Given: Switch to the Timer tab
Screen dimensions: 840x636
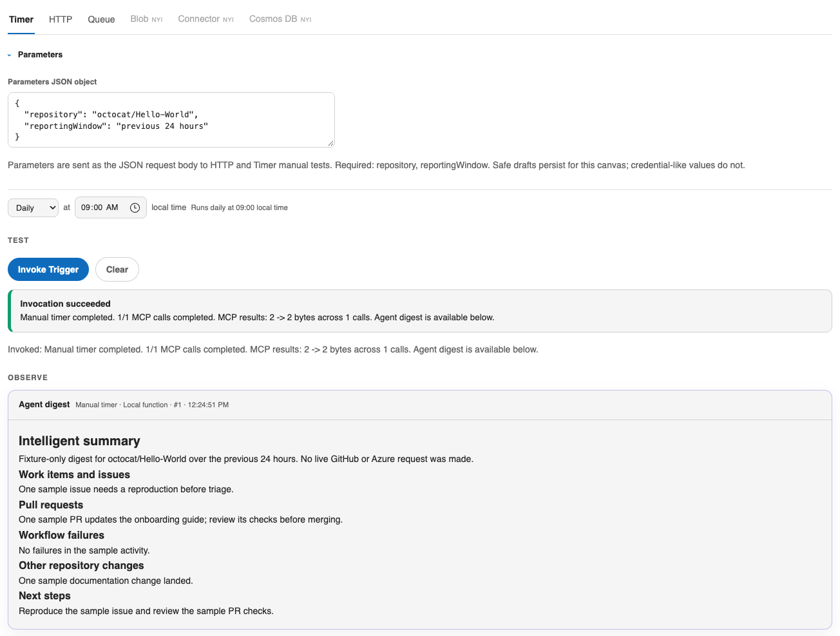Looking at the screenshot, I should point(21,19).
